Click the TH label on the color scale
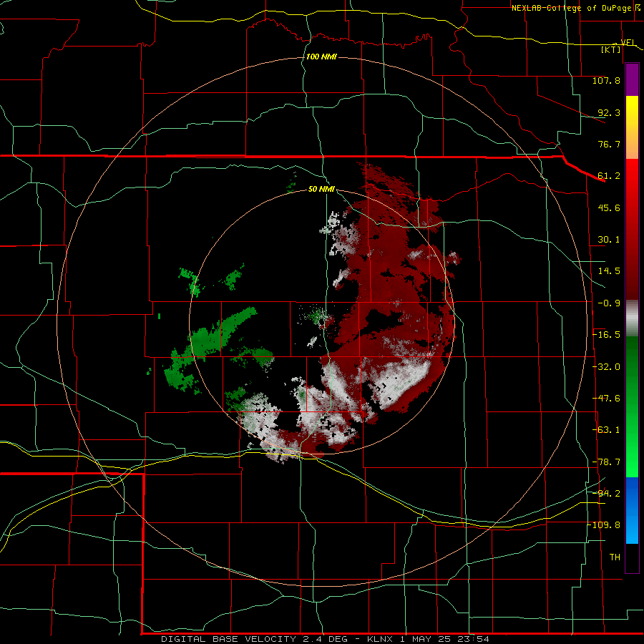This screenshot has width=644, height=644. 615,557
